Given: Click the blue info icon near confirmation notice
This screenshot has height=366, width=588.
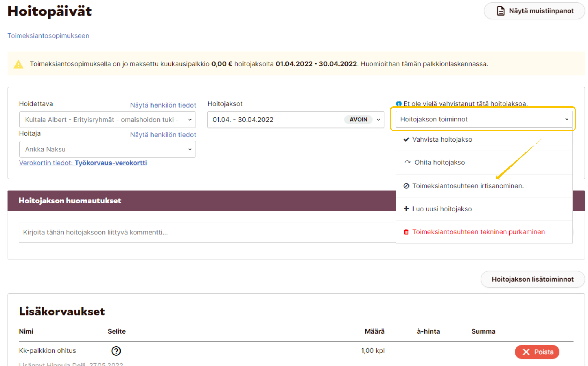Looking at the screenshot, I should [x=399, y=104].
